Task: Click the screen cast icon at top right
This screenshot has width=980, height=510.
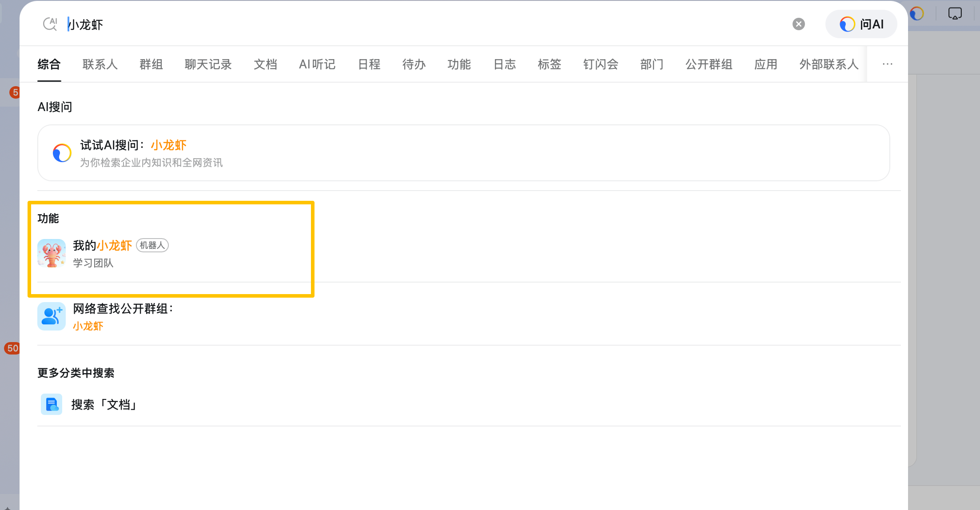Action: [x=955, y=13]
